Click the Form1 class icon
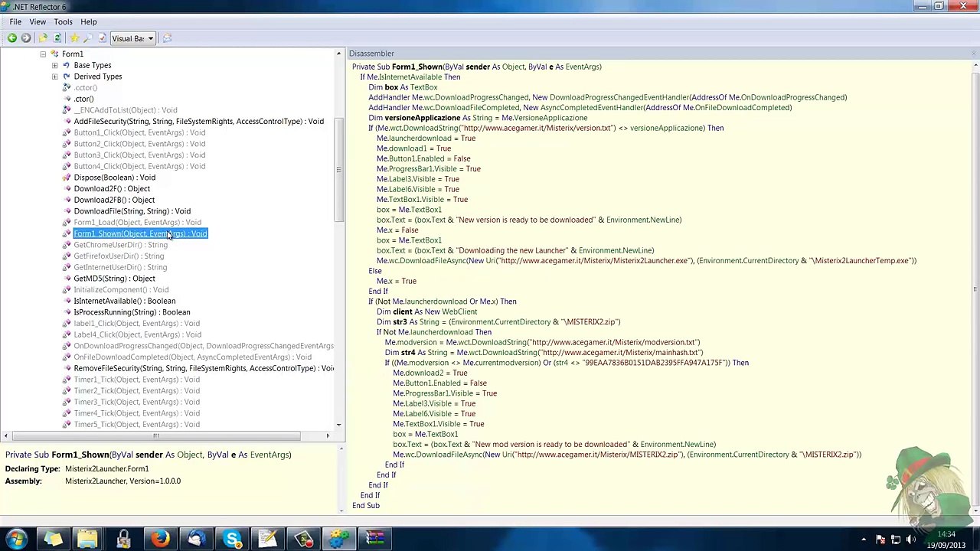980x551 pixels. click(x=54, y=54)
